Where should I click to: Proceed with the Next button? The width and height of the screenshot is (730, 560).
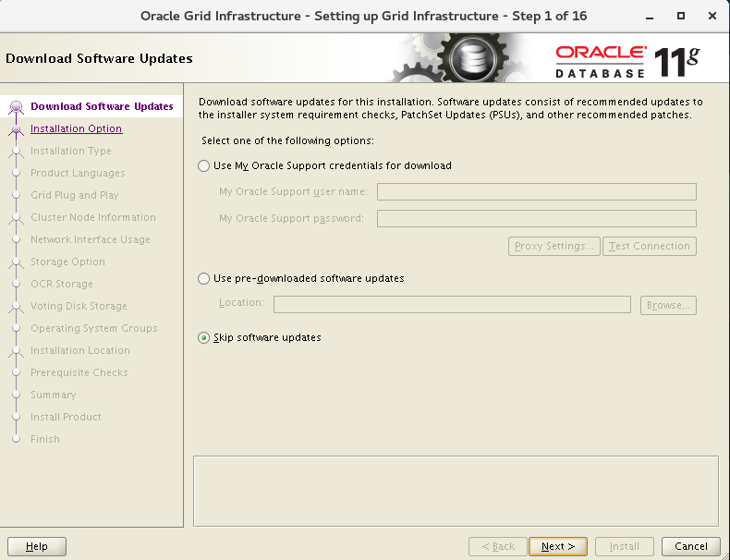[558, 546]
